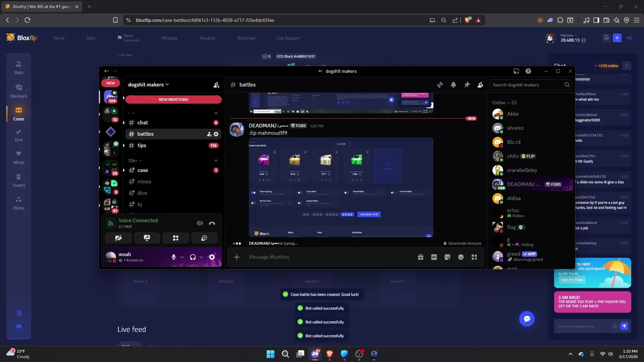Deposit using blue plus button
Image resolution: width=644 pixels, height=362 pixels.
(x=617, y=38)
